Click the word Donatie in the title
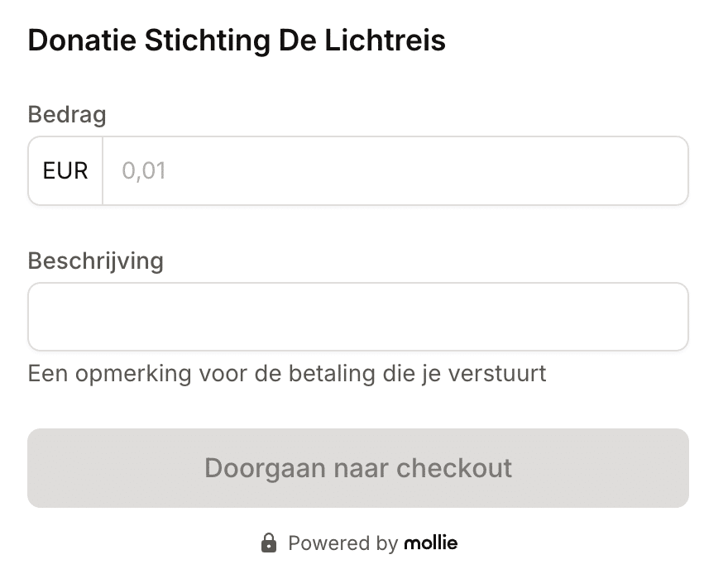Image resolution: width=728 pixels, height=569 pixels. point(83,41)
